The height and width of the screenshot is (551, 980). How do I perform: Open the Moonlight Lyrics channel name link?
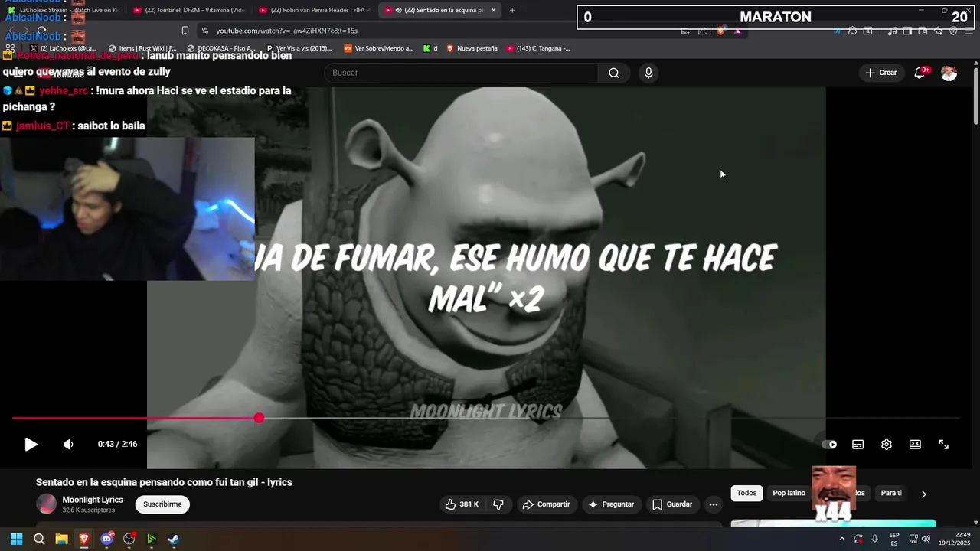tap(93, 500)
